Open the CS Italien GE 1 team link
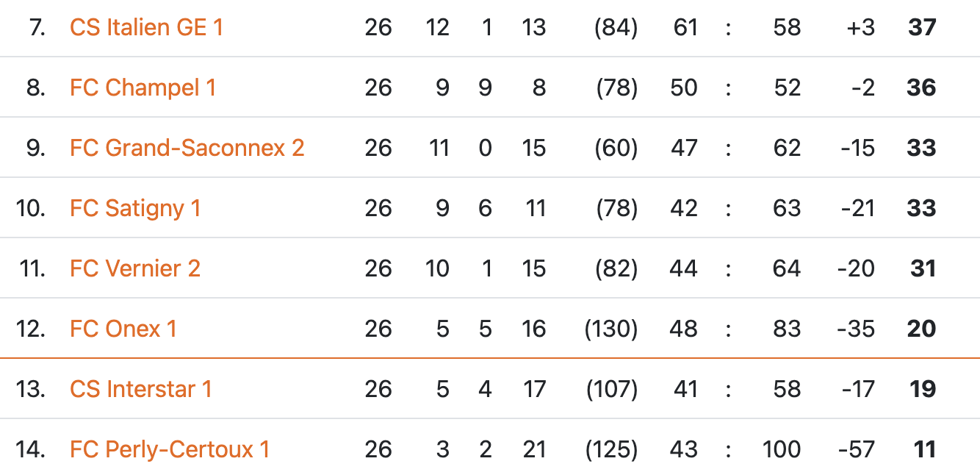 (146, 27)
